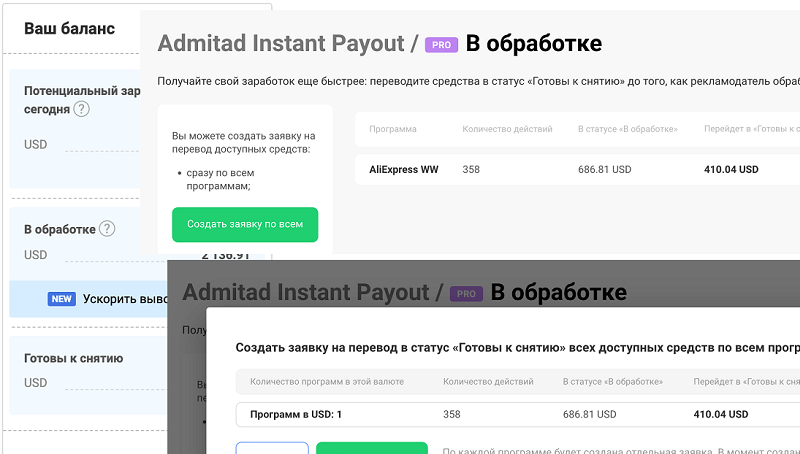Sort by "Программа" column header

[393, 129]
